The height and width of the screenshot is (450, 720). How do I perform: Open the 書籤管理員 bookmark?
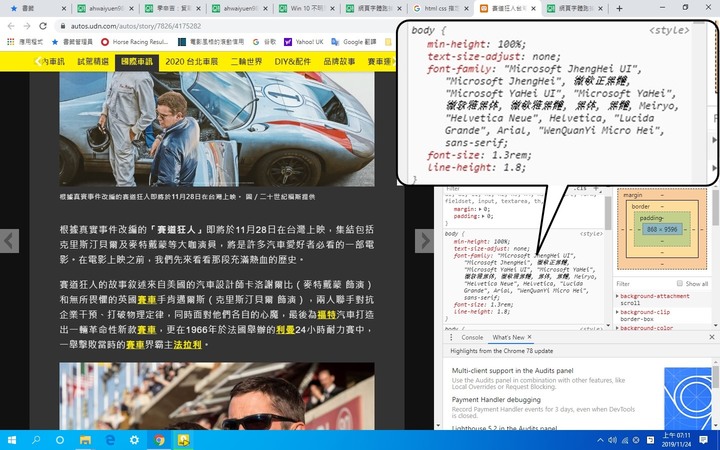pos(72,42)
